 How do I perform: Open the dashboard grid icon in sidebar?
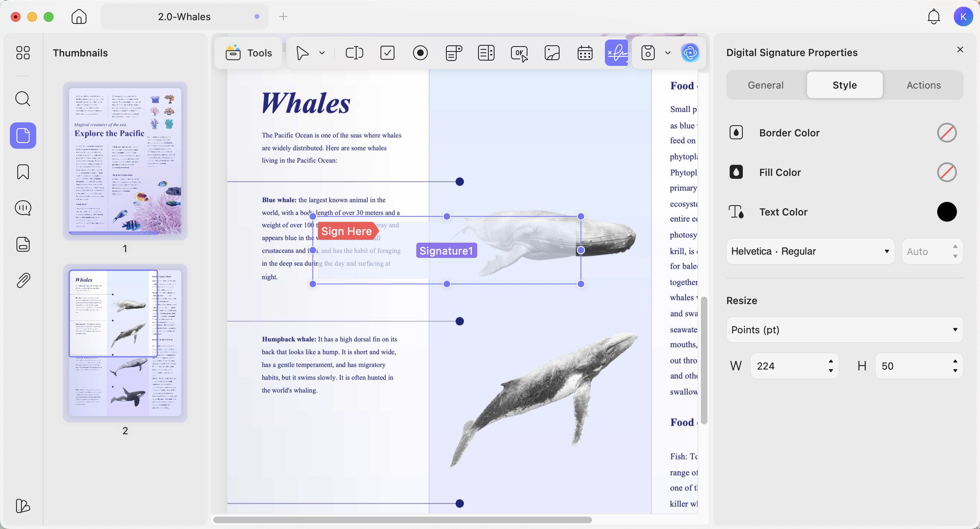pos(23,53)
